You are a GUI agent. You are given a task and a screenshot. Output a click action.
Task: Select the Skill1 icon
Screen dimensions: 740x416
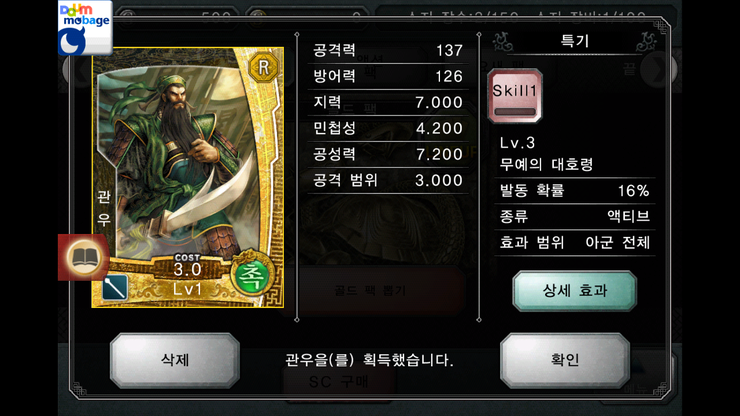515,96
